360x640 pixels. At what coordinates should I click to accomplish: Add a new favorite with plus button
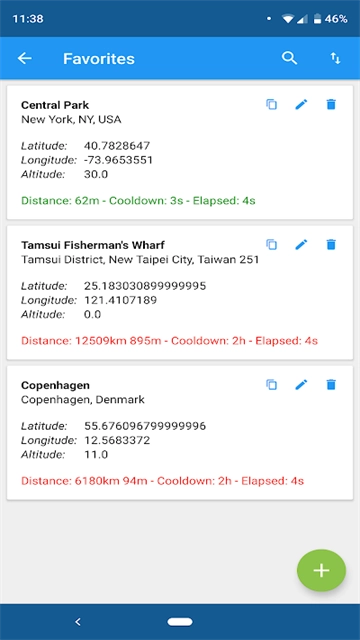(322, 570)
